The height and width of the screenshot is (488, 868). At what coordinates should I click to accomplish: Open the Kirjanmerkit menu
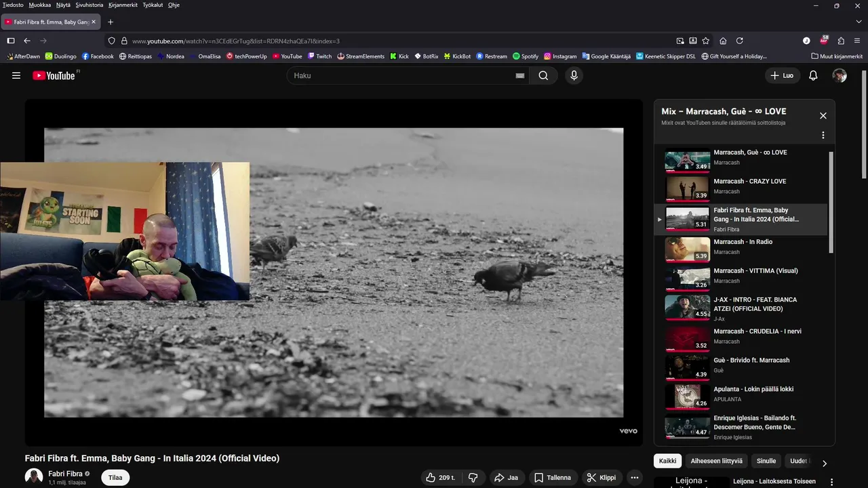pos(123,5)
